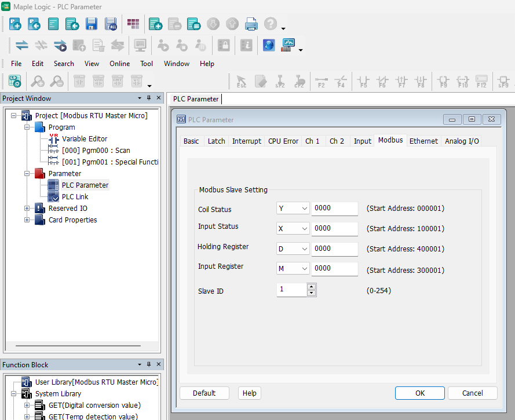Open the Variable Editor item

coord(85,139)
